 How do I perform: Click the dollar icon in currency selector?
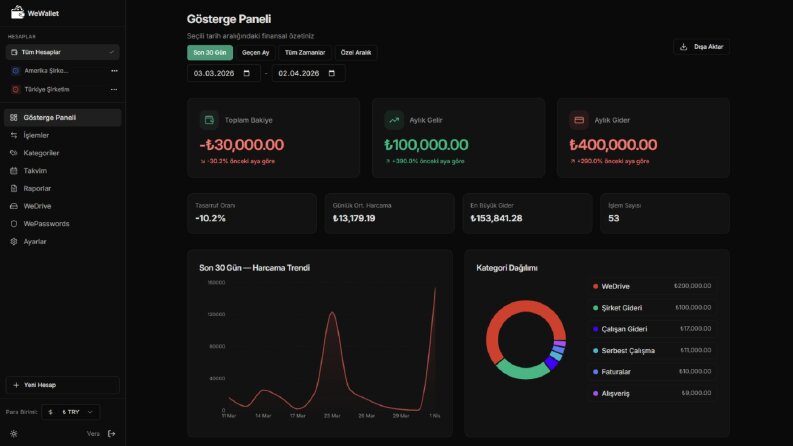tap(50, 412)
